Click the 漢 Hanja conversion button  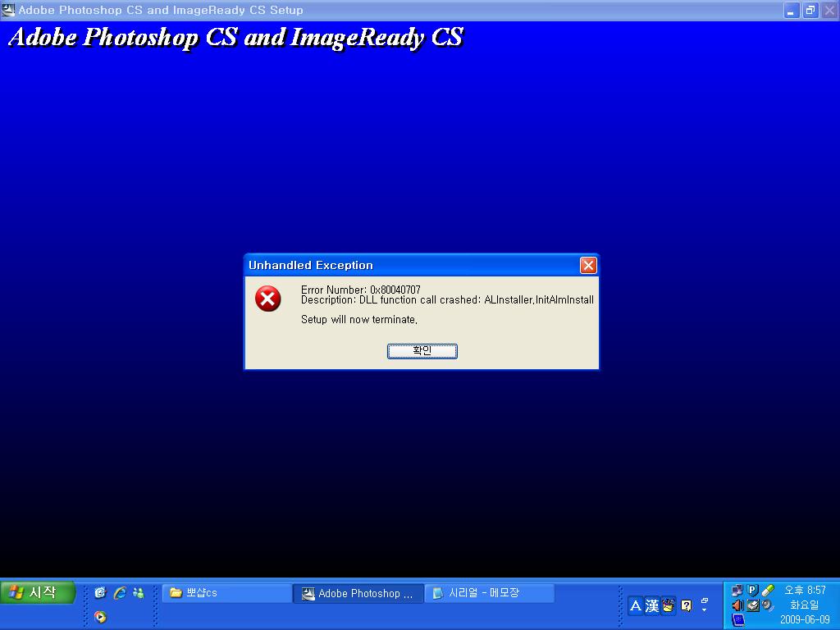pyautogui.click(x=652, y=606)
